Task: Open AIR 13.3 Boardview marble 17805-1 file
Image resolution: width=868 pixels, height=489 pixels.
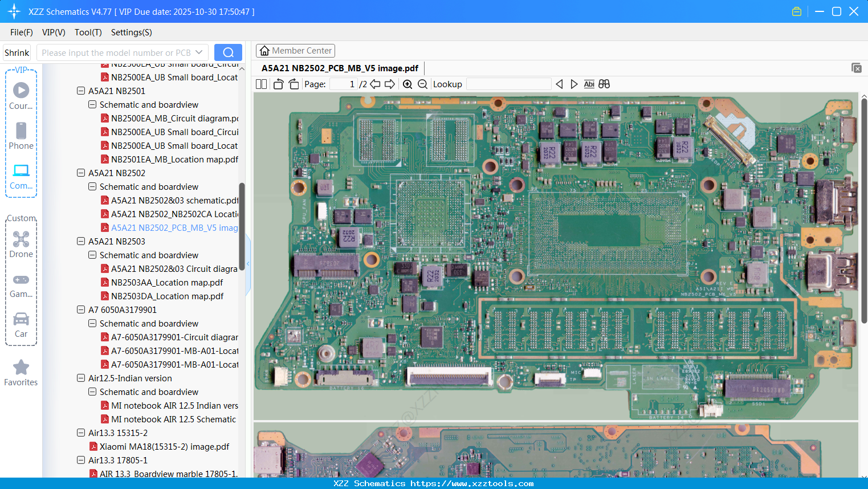Action: (x=164, y=474)
